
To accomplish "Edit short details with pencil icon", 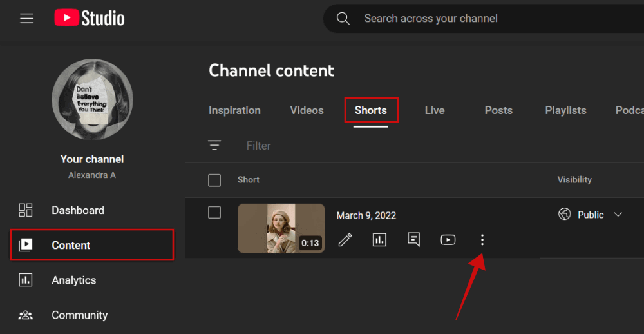I will 345,240.
